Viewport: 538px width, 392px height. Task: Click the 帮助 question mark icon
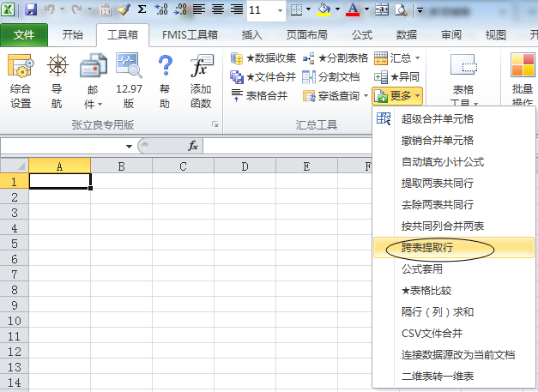[165, 66]
